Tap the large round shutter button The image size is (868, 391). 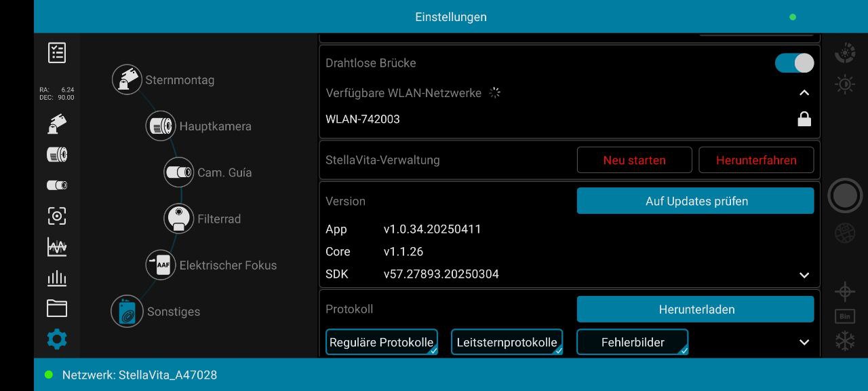[845, 195]
